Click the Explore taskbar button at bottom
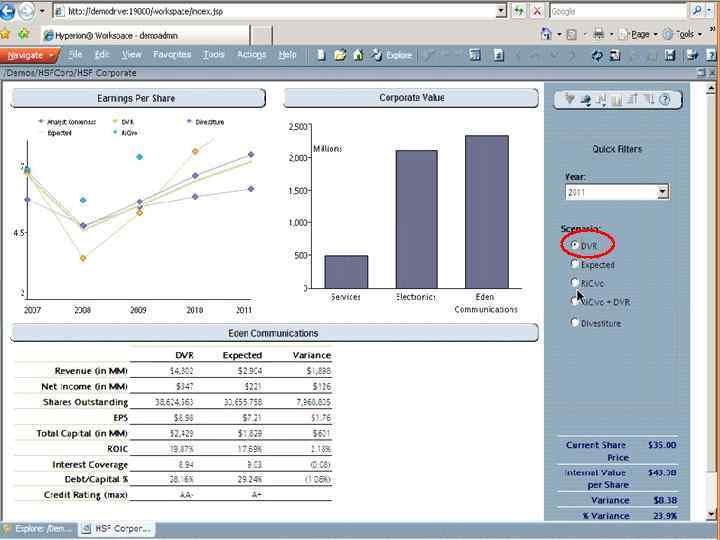This screenshot has height=540, width=720. [38, 529]
